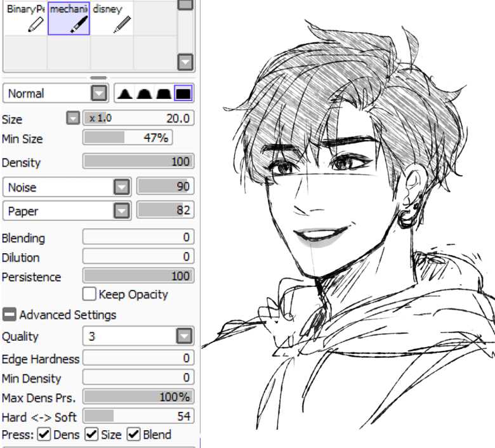Choose the sharpest peak brush shape
The width and height of the screenshot is (495, 448).
(125, 94)
